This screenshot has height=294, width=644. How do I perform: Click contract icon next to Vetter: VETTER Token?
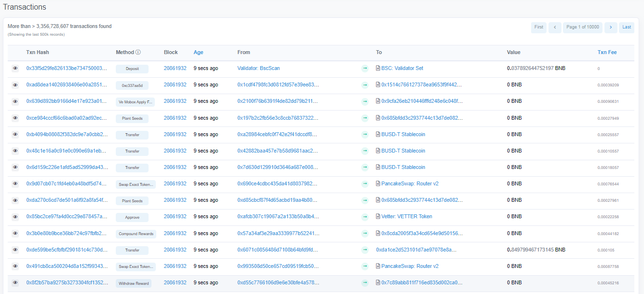pos(378,217)
